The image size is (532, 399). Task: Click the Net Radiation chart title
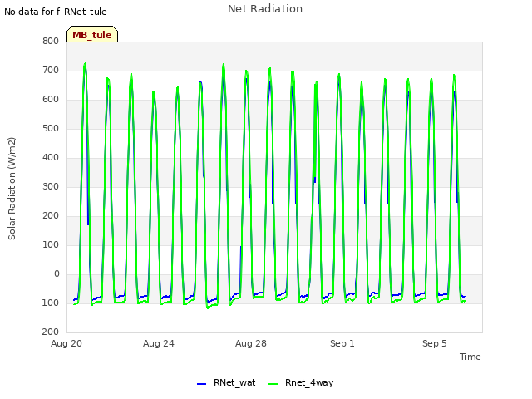(265, 9)
